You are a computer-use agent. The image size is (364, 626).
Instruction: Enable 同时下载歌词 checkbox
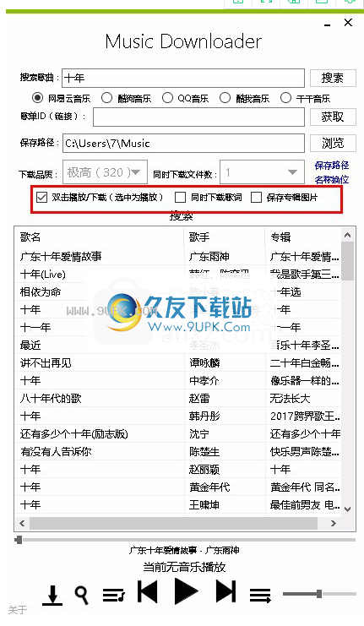tap(181, 197)
